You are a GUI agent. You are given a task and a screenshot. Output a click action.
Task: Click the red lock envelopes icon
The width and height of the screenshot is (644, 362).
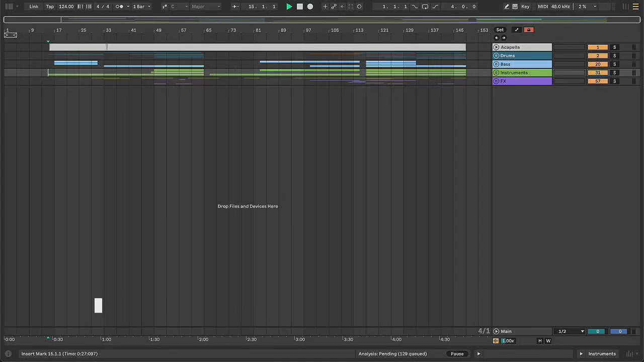coord(528,30)
